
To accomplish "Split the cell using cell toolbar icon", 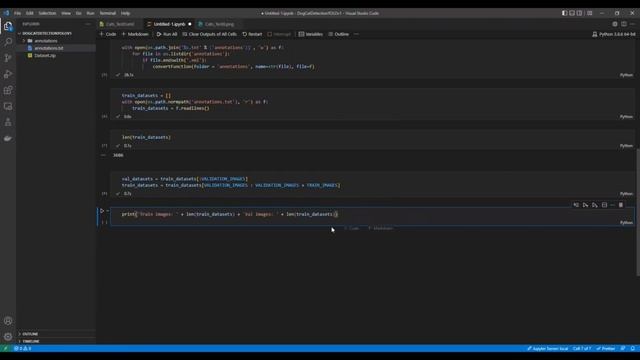I will point(604,205).
